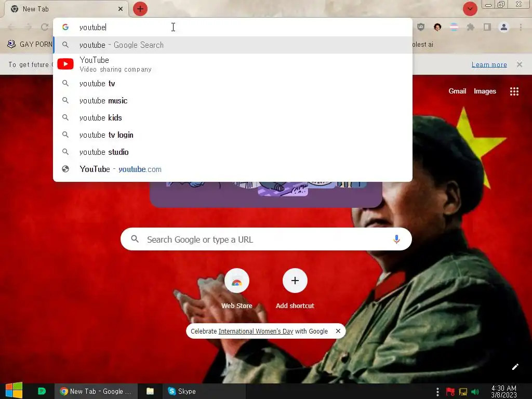
Task: Open the Windows Start button
Action: tap(14, 391)
